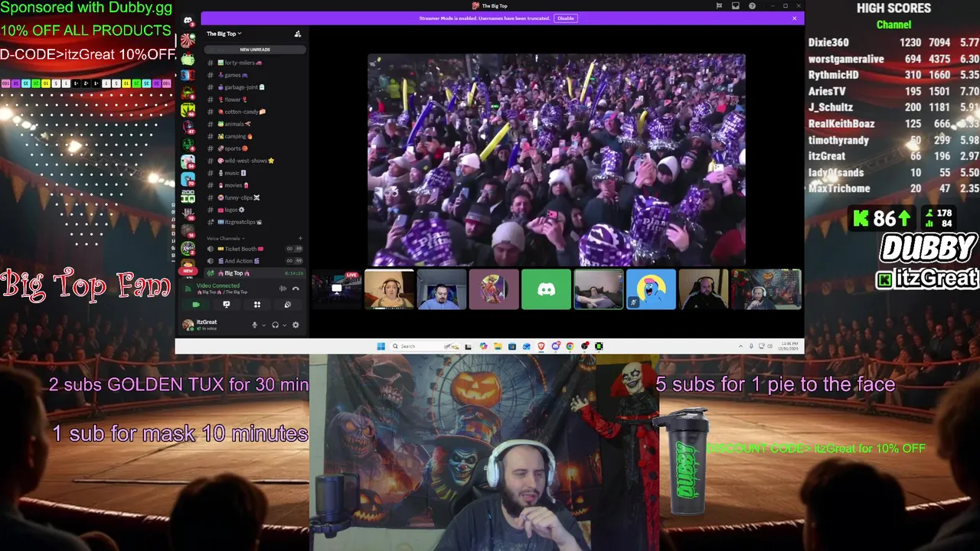Click the taskbar clock and date
980x551 pixels.
point(788,346)
